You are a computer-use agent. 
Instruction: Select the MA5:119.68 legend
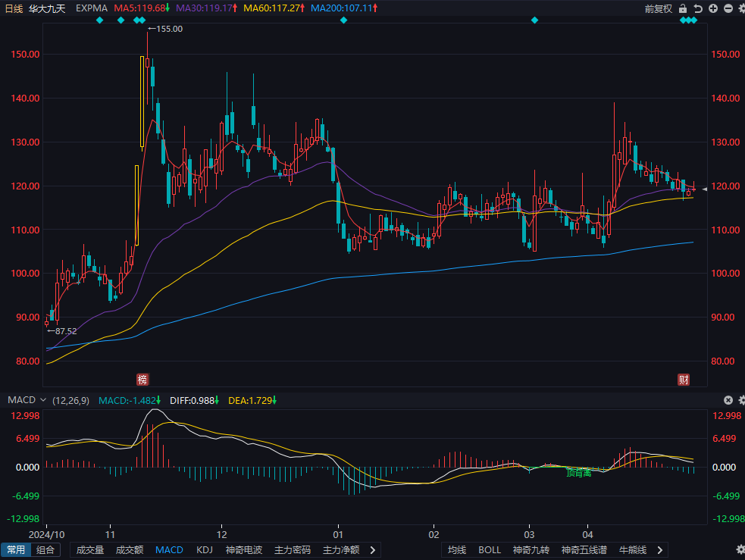pos(142,8)
